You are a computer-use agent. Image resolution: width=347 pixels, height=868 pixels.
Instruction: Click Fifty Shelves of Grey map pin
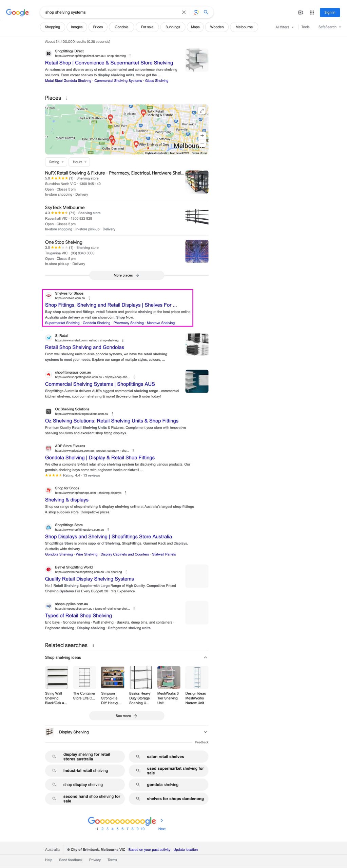tap(136, 144)
